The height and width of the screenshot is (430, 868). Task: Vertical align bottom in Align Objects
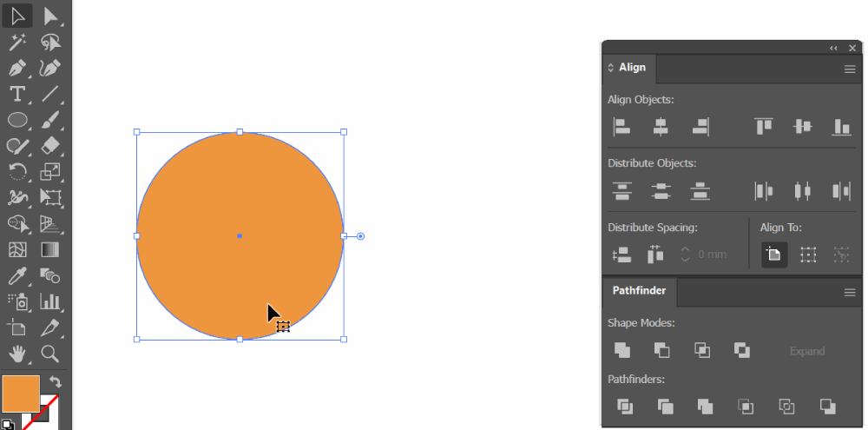pos(841,127)
